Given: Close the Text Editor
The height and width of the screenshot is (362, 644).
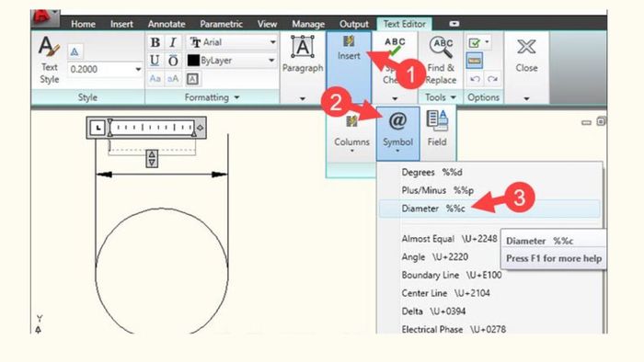Looking at the screenshot, I should point(526,55).
